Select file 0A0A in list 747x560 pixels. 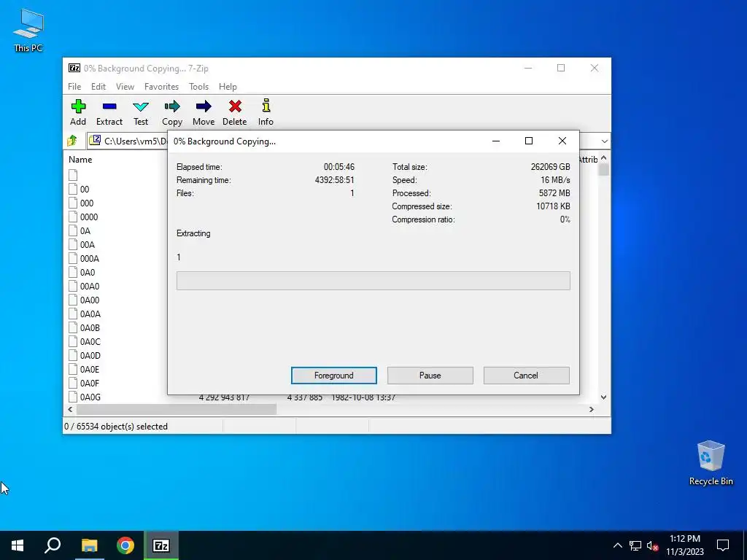(x=90, y=314)
